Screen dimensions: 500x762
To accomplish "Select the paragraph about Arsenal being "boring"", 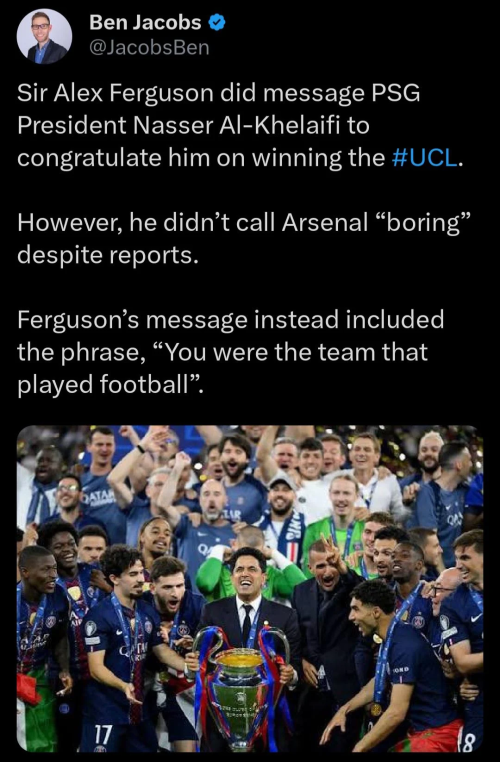I will (244, 239).
